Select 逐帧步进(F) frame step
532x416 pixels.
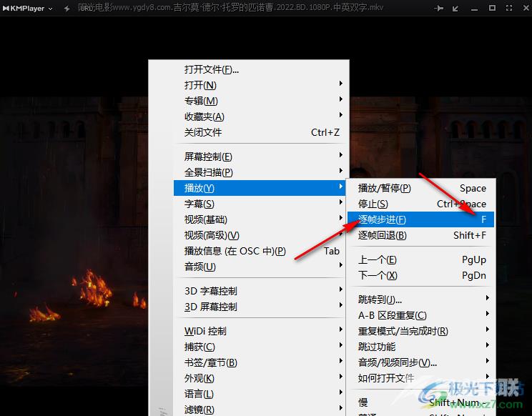420,219
